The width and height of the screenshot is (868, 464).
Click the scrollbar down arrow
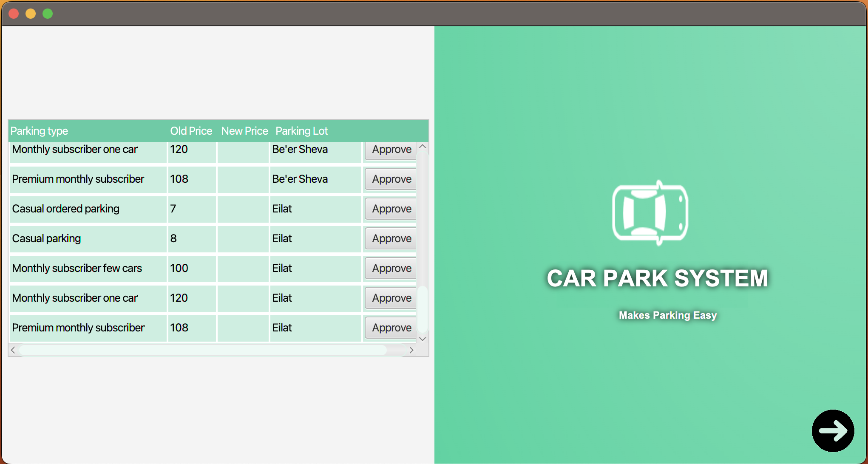pos(423,339)
